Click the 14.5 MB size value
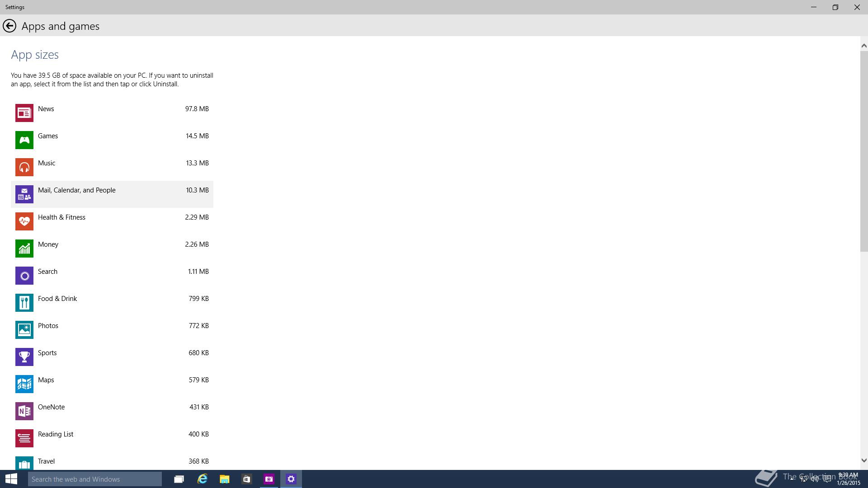Viewport: 868px width, 488px height. tap(197, 136)
